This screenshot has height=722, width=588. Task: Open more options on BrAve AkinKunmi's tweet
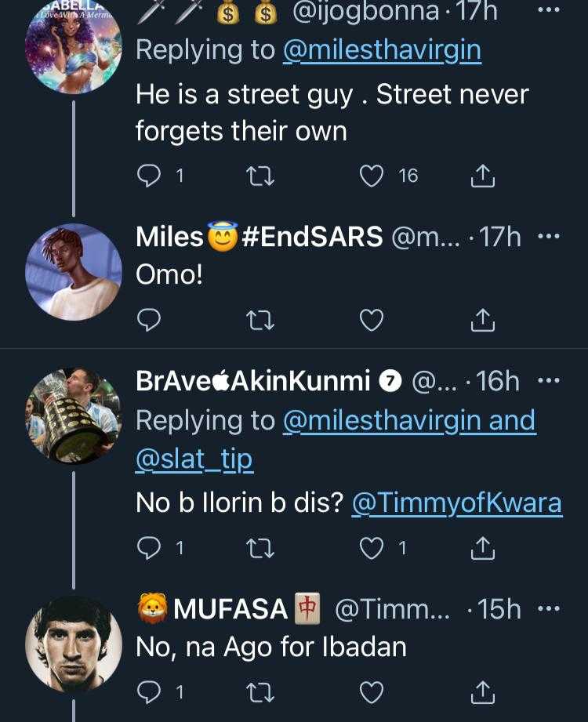[548, 381]
